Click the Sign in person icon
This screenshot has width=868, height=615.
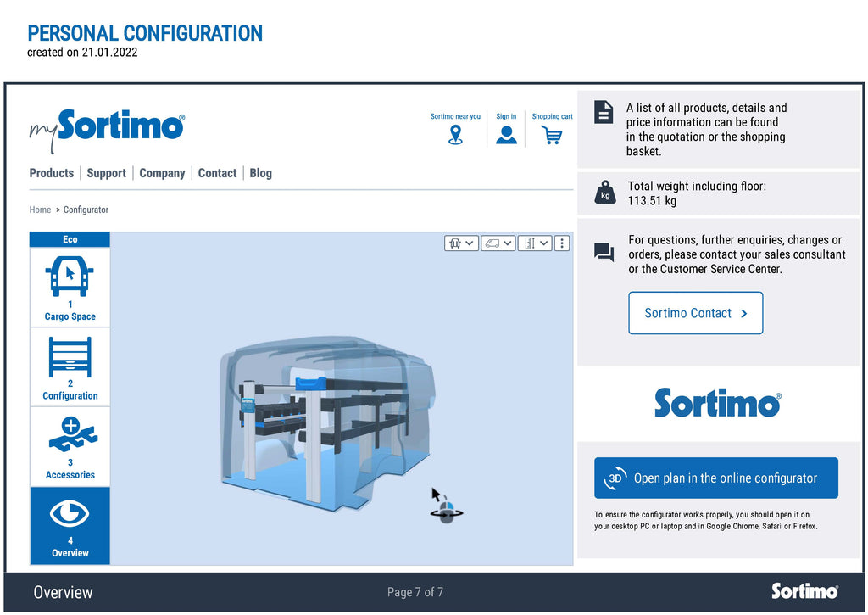pos(506,135)
